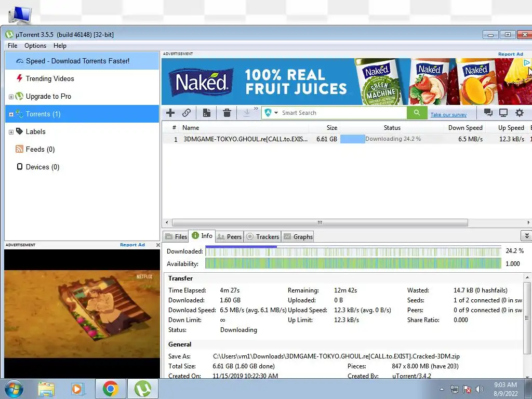The image size is (532, 399).
Task: Close the sidebar video advertisement
Action: click(158, 245)
